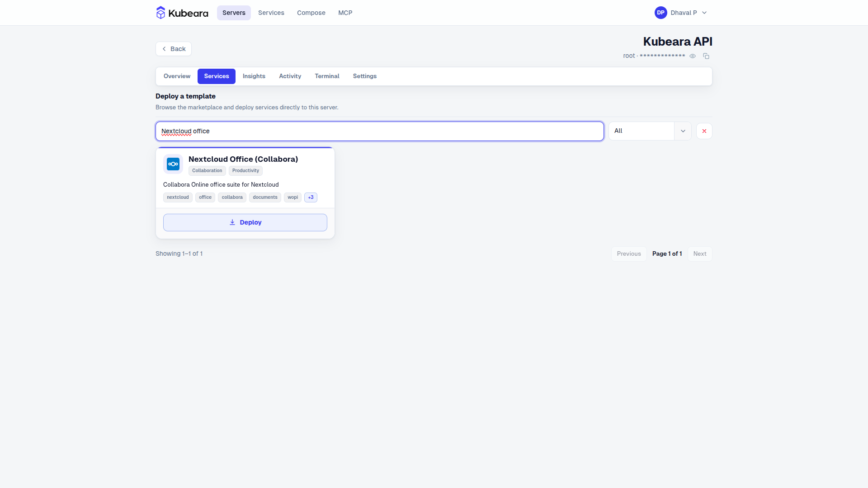The image size is (868, 488).
Task: Open the All category dropdown
Action: coord(650,131)
